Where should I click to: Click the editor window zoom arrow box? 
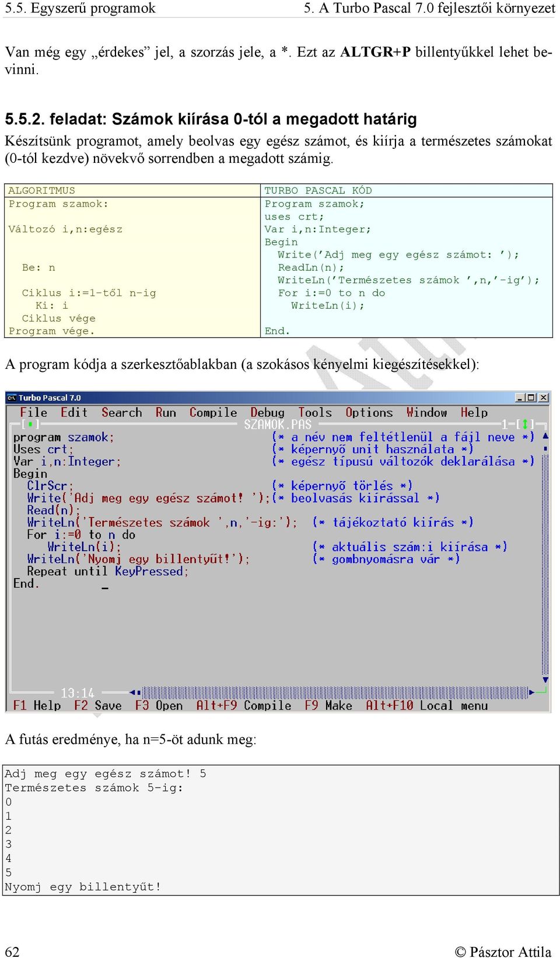point(524,424)
